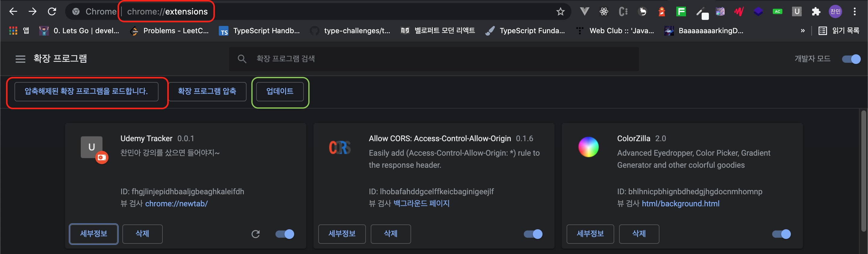Image resolution: width=868 pixels, height=254 pixels.
Task: Open 세부정보 for Allow CORS
Action: (x=342, y=234)
